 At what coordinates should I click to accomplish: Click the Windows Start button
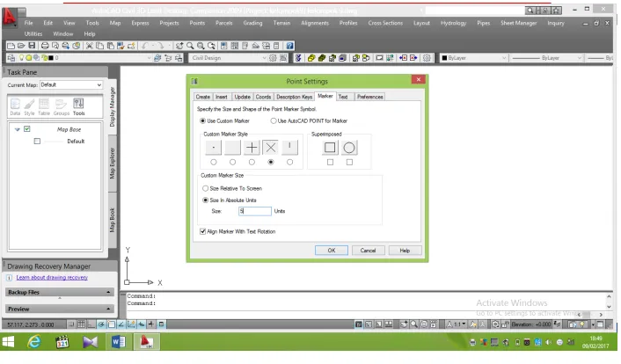[x=8, y=342]
